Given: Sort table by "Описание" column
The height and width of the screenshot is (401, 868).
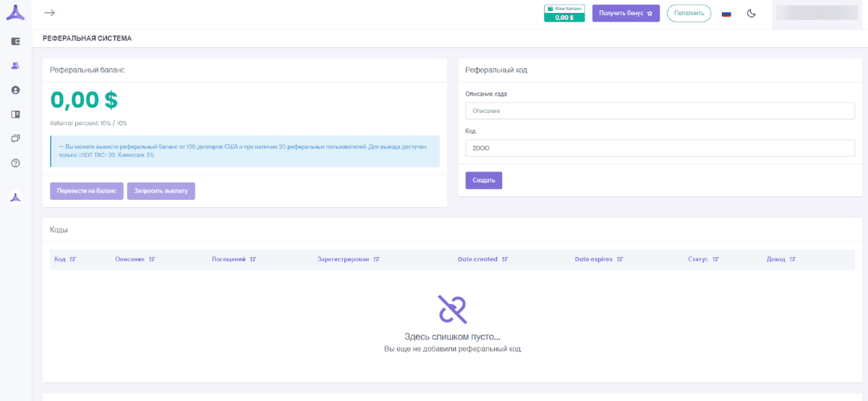Looking at the screenshot, I should [x=135, y=259].
